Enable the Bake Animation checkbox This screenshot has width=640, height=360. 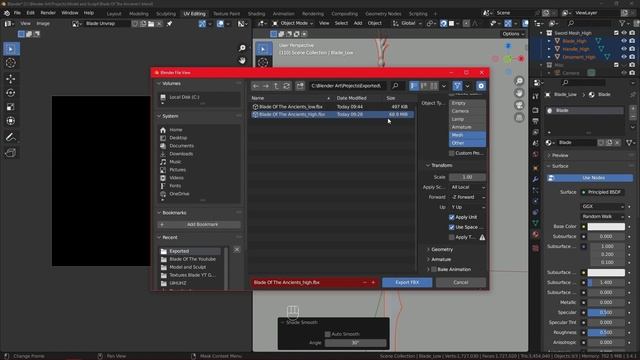434,269
